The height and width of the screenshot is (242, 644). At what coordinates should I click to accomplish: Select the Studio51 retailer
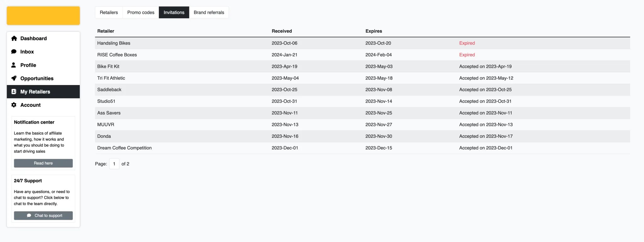pyautogui.click(x=106, y=101)
